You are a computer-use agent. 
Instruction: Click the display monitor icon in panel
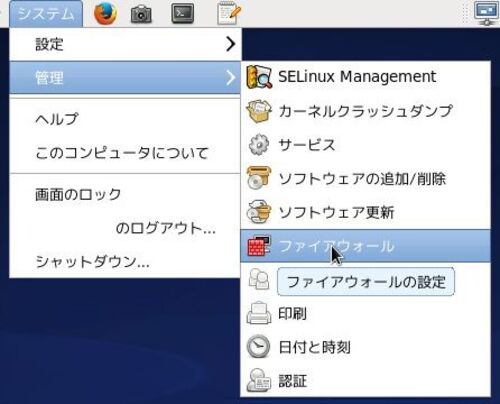point(486,13)
